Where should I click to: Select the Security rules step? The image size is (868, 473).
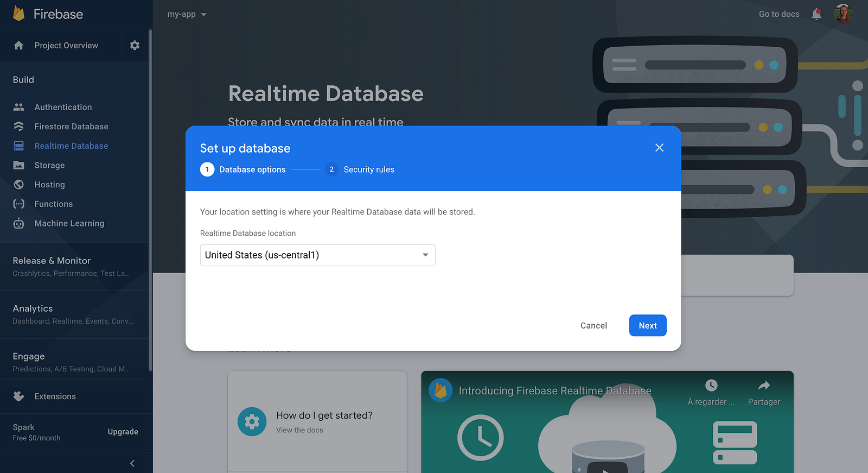click(x=360, y=169)
